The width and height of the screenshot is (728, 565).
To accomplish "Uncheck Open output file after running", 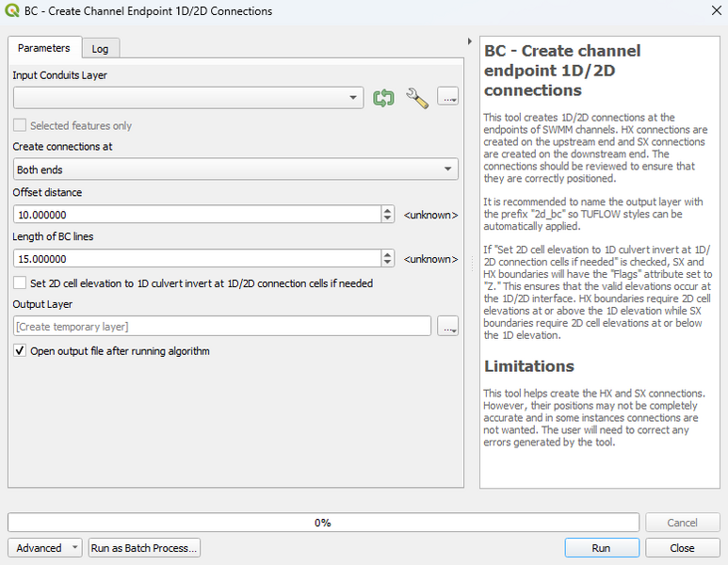I will (20, 351).
